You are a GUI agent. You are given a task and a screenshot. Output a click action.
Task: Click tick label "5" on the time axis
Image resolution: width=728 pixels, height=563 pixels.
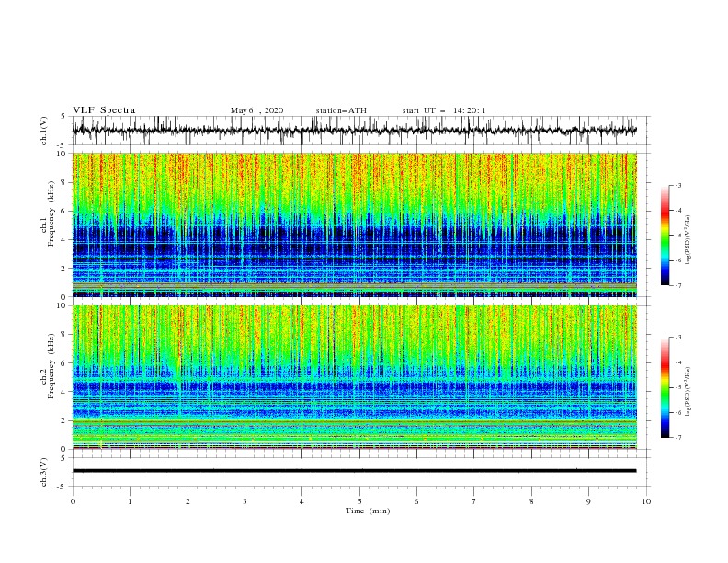click(359, 501)
